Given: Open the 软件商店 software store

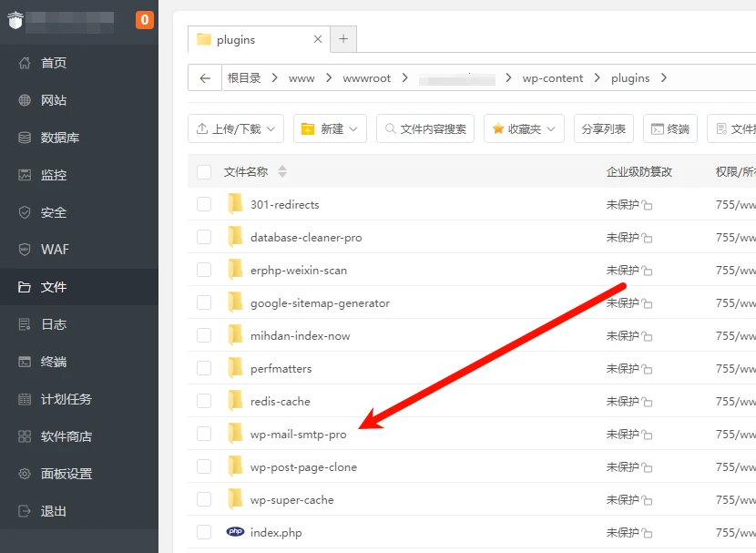Looking at the screenshot, I should [x=64, y=435].
